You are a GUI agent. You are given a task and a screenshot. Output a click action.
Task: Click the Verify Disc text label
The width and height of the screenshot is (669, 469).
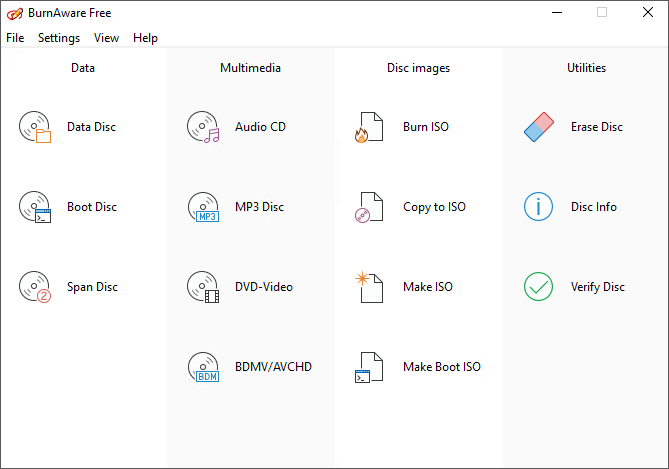click(598, 287)
